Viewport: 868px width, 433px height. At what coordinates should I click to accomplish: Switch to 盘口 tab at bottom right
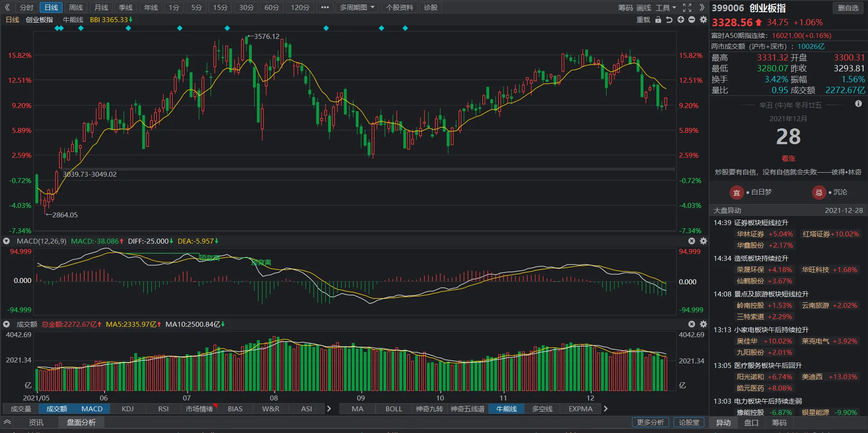[751, 423]
